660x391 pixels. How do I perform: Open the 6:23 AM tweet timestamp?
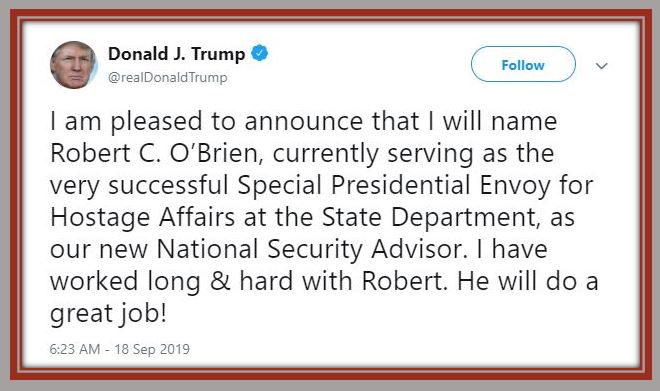[75, 349]
